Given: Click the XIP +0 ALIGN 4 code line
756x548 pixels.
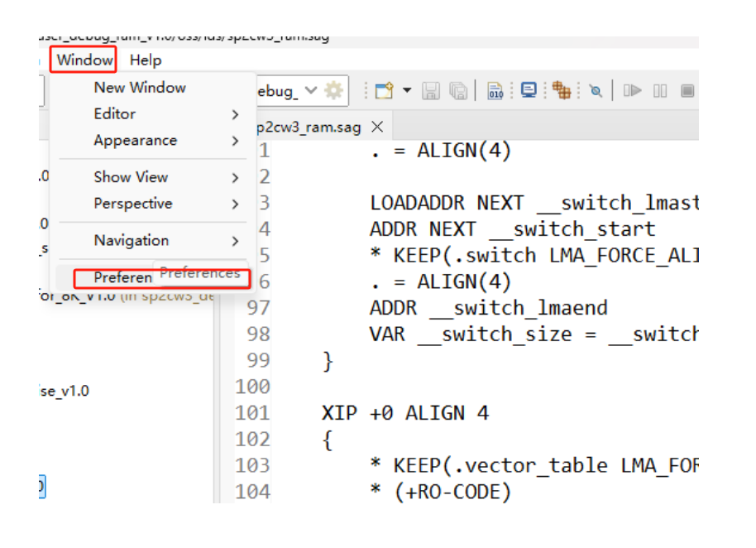Looking at the screenshot, I should tap(404, 412).
